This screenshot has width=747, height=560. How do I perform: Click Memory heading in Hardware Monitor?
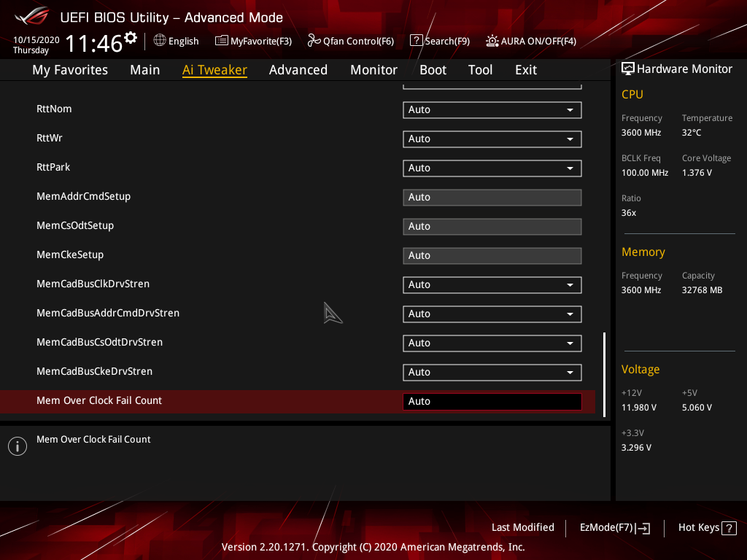pyautogui.click(x=643, y=252)
